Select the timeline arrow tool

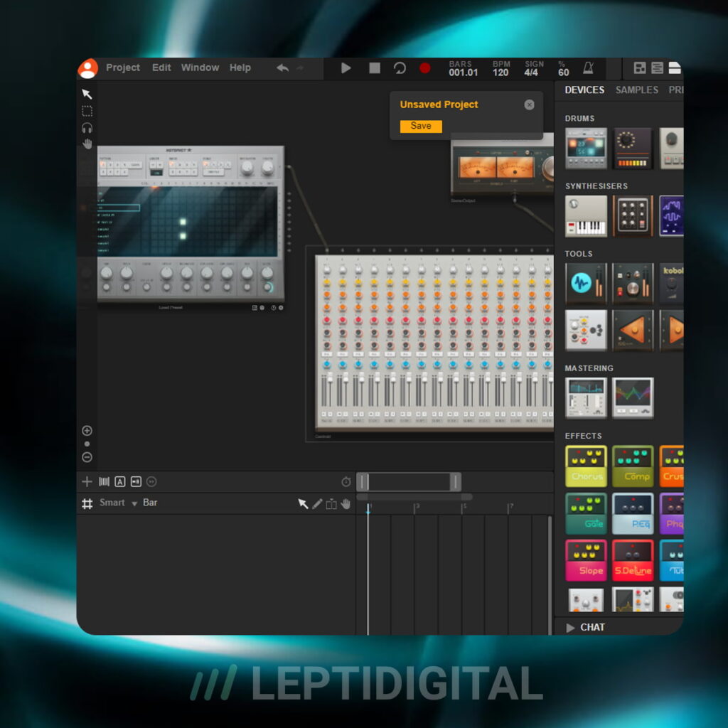coord(303,504)
